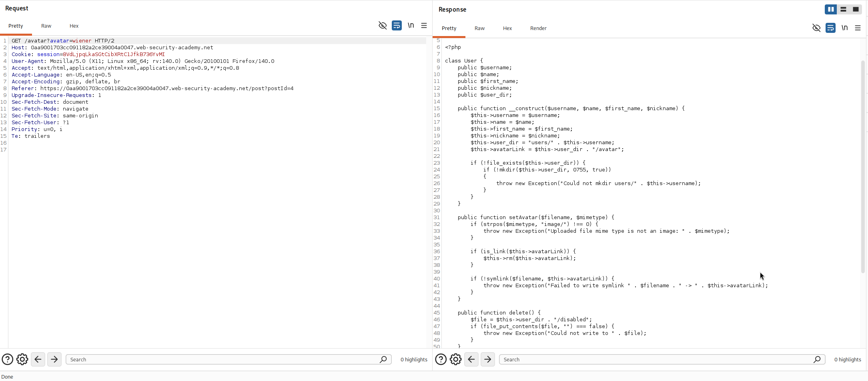Click 'class User {' line in Response
Viewport: 868px width, 381px height.
pos(464,61)
